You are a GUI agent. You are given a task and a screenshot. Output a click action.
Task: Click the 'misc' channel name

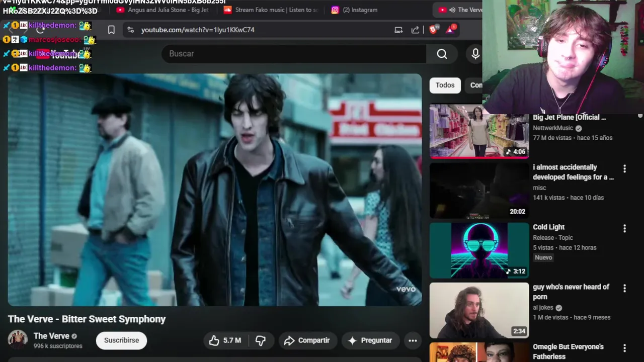coord(539,188)
